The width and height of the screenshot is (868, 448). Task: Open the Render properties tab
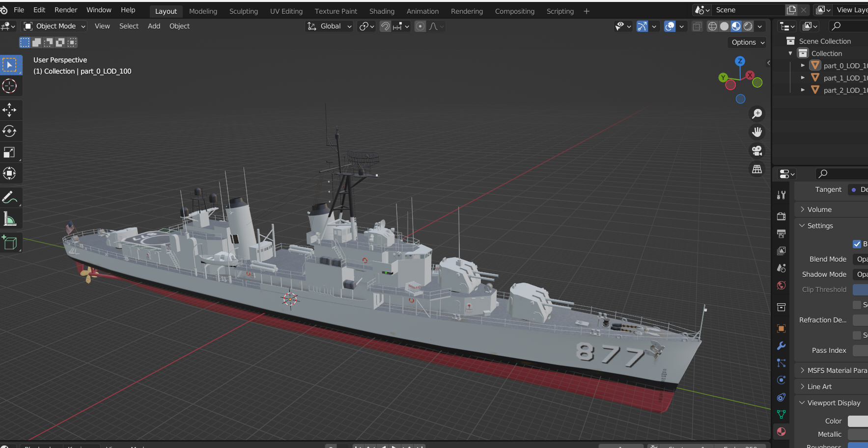pyautogui.click(x=782, y=216)
